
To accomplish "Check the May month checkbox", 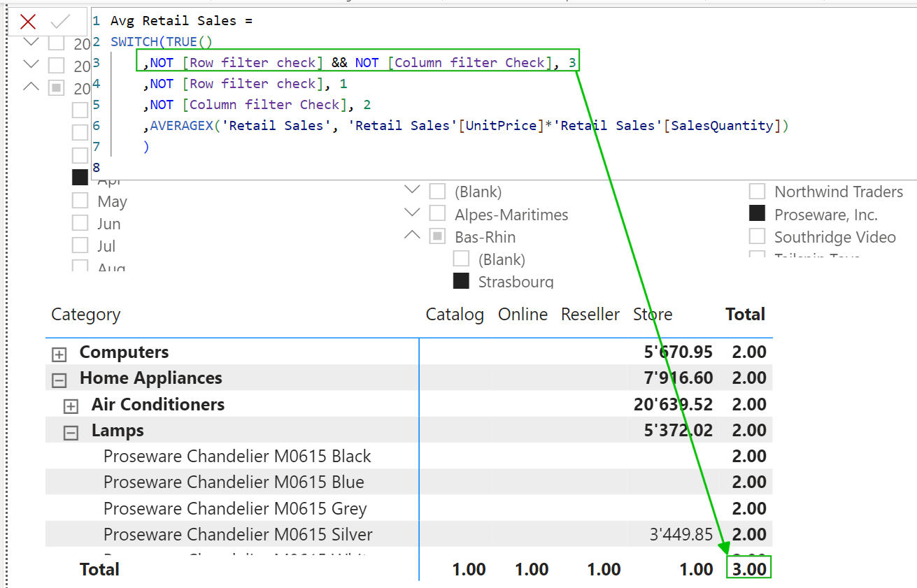I will [x=80, y=201].
